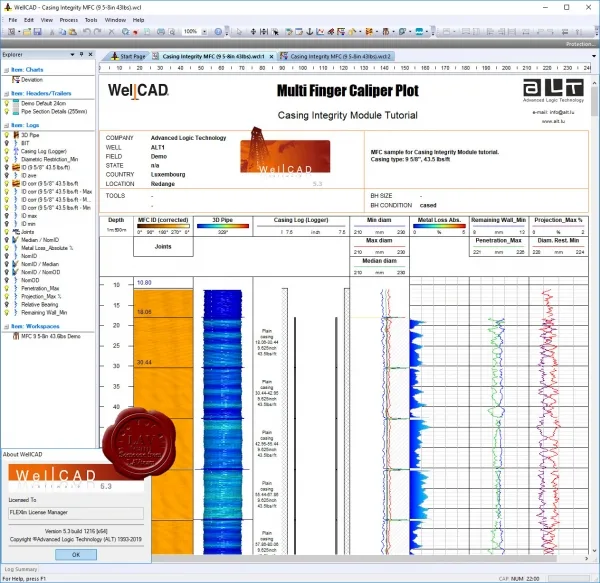Collapse the Item: Workspaces section
Image resolution: width=600 pixels, height=583 pixels.
[7, 327]
